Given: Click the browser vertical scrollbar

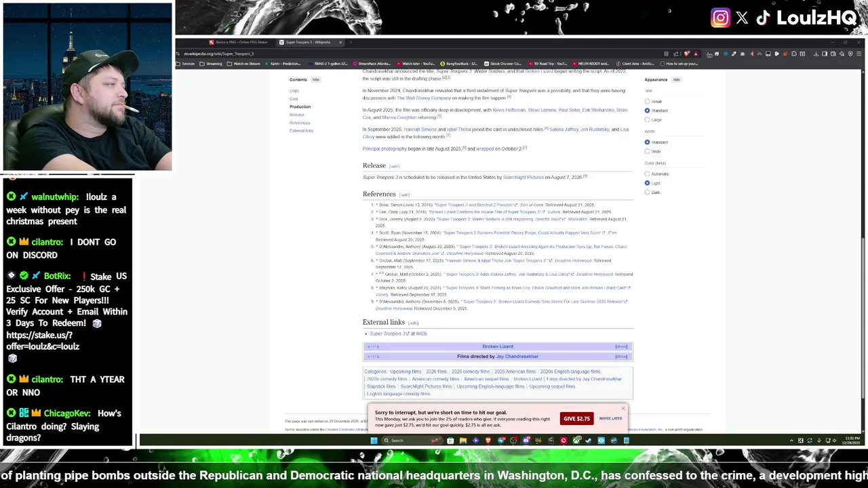Looking at the screenshot, I should (861, 251).
